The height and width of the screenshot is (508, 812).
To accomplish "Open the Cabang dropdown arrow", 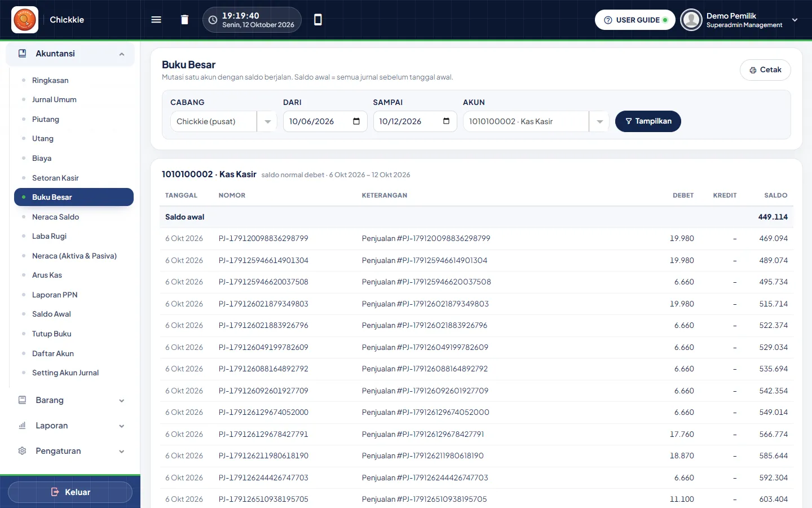I will (x=267, y=121).
